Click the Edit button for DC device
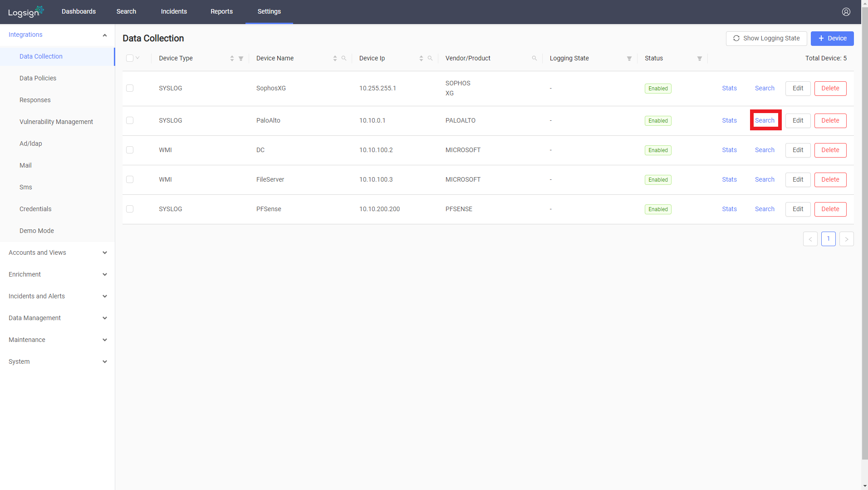Screen dimensions: 868x490 click(798, 150)
